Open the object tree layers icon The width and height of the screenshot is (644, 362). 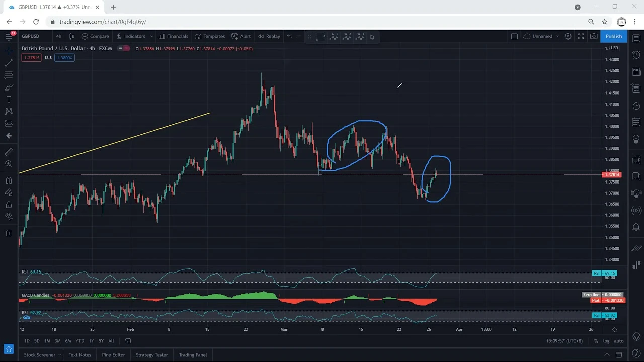[636, 336]
